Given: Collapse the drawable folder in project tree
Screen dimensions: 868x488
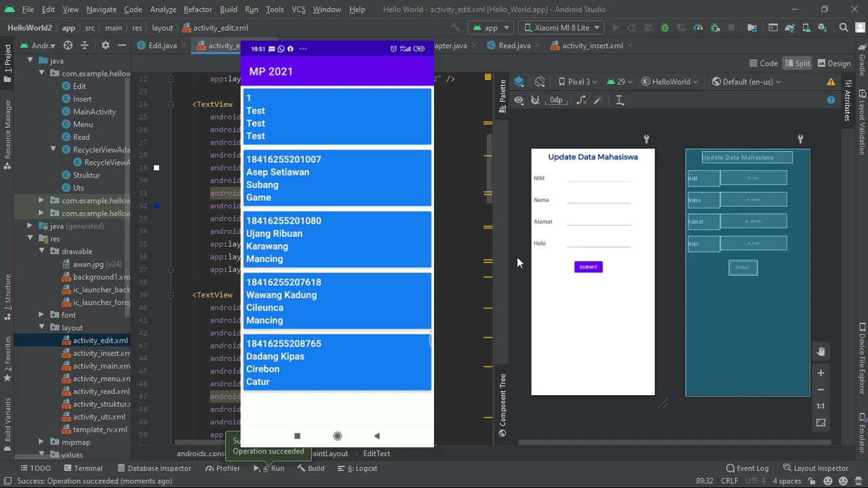Looking at the screenshot, I should (x=41, y=251).
